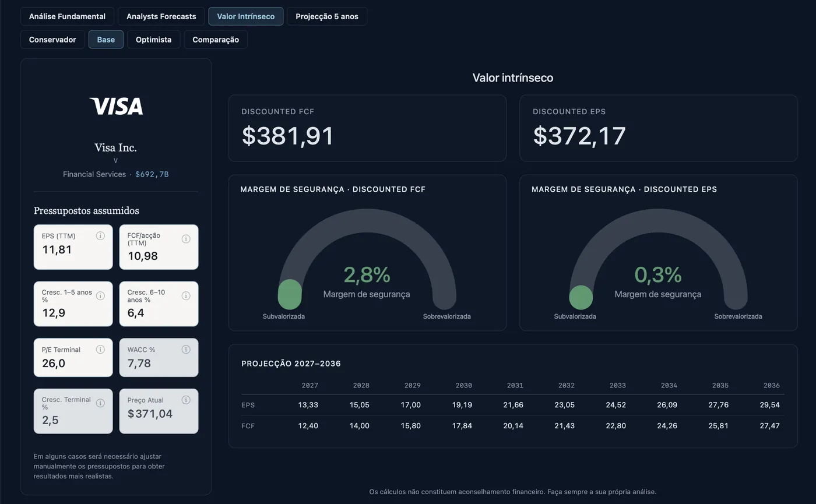Edit the P/E Terminal value 26,0
The image size is (816, 504).
pyautogui.click(x=54, y=364)
